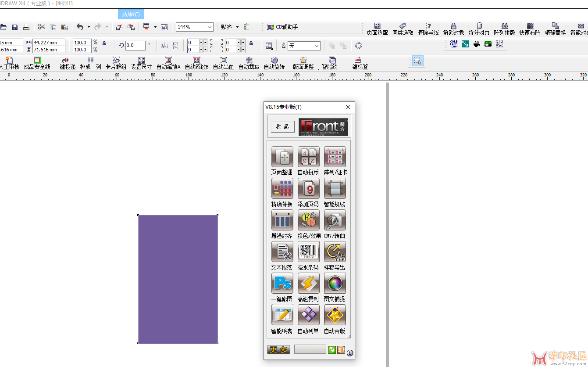Click the 阵列拼版 toolbar button

[504, 29]
